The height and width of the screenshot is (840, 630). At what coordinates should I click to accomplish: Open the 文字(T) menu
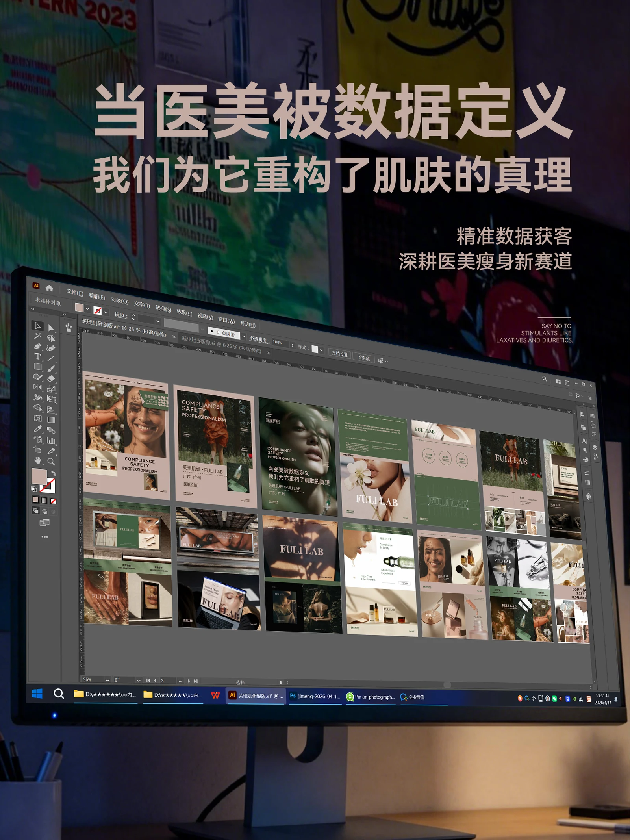pos(142,304)
